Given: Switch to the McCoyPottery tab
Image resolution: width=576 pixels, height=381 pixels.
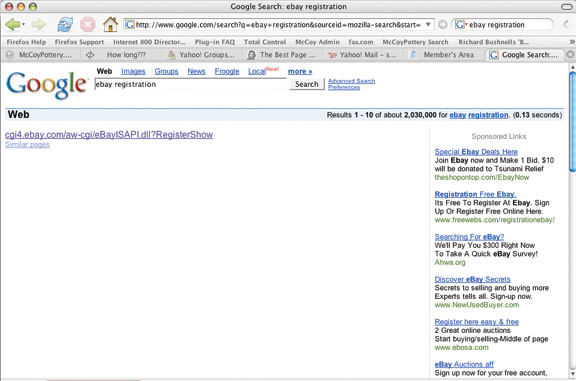Looking at the screenshot, I should click(40, 55).
